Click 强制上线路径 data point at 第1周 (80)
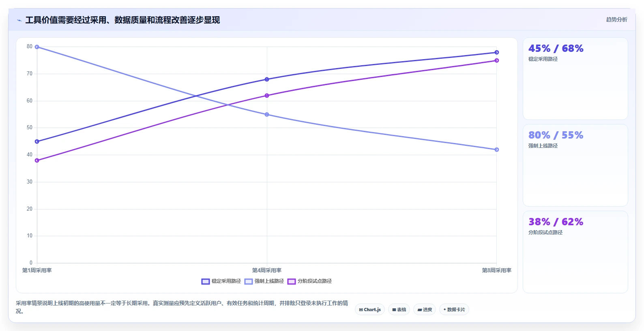This screenshot has height=331, width=644. pyautogui.click(x=37, y=47)
